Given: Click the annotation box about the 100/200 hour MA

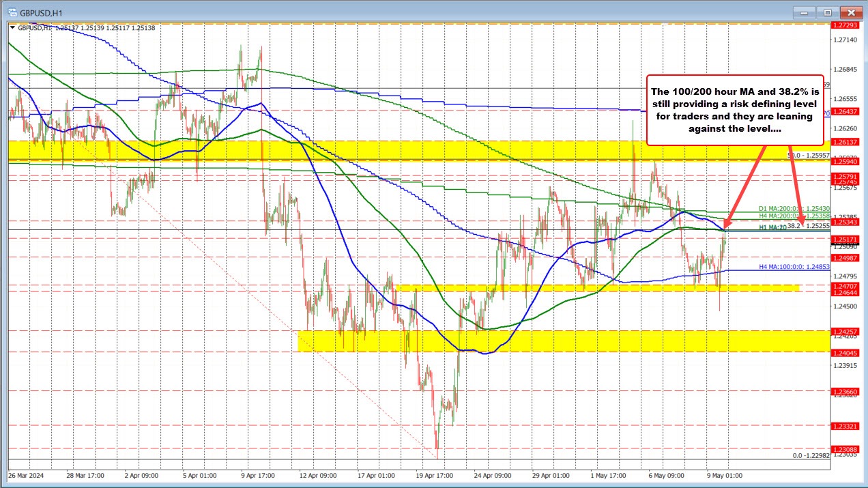Looking at the screenshot, I should point(734,111).
